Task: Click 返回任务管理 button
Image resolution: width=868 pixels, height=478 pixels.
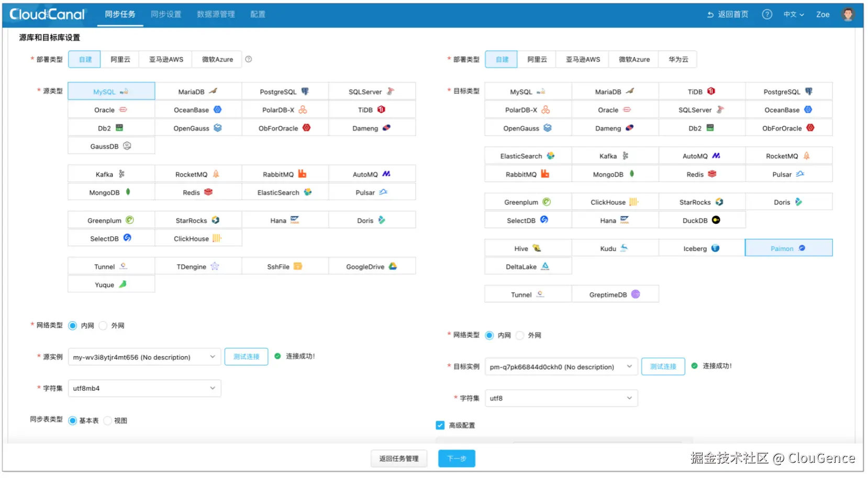Action: tap(399, 459)
